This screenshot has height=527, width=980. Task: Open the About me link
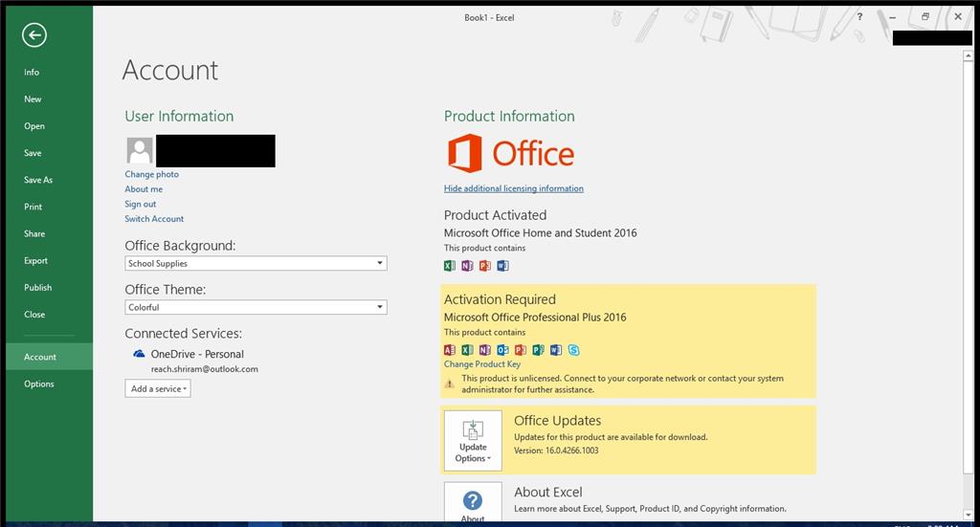click(x=144, y=188)
